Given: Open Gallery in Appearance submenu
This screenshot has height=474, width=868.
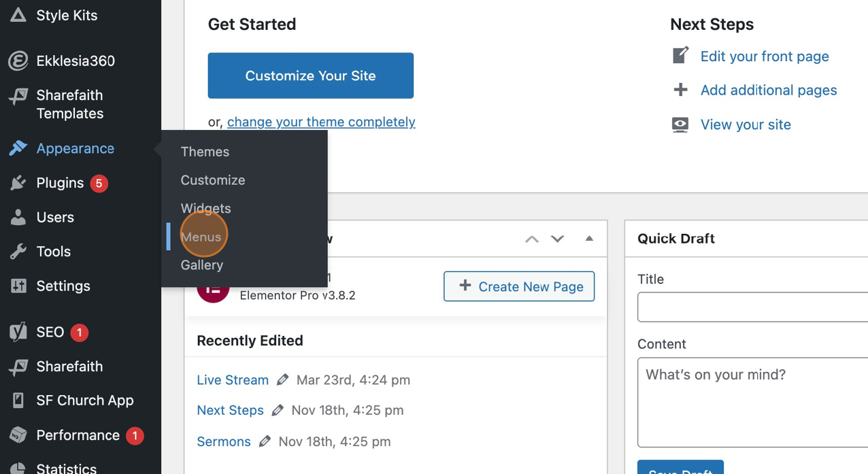Looking at the screenshot, I should 201,265.
